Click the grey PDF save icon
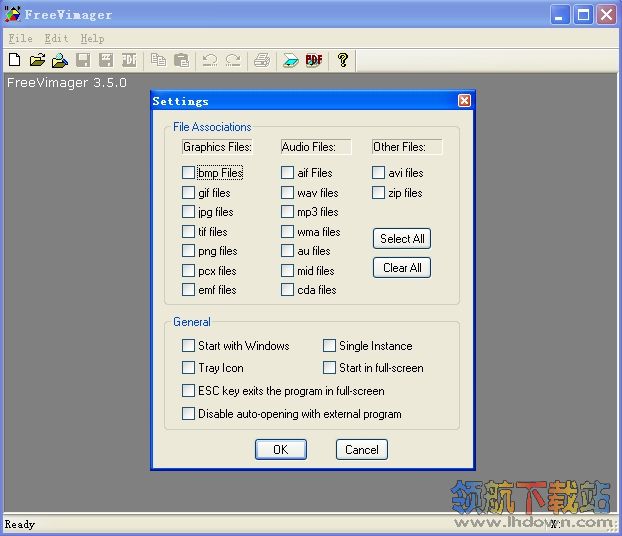Screen dimensions: 622x536 pos(129,60)
